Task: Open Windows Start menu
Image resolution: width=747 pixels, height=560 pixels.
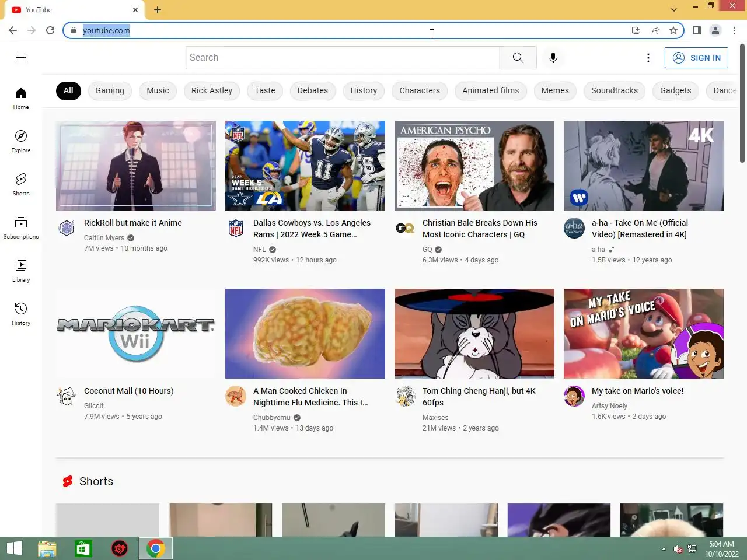Action: pos(15,548)
